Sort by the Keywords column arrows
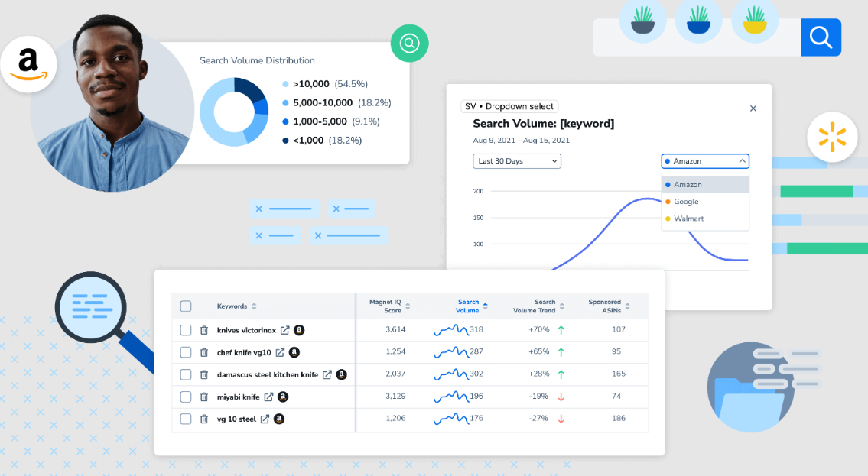 coord(254,306)
